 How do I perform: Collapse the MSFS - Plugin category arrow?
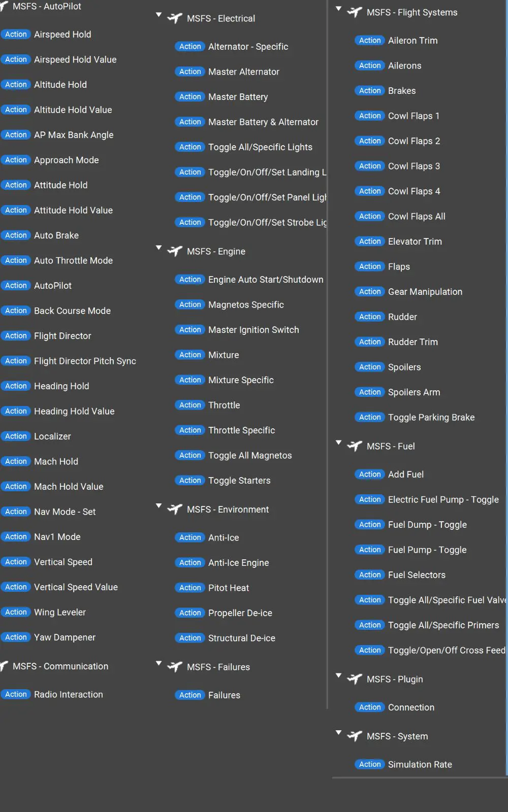338,675
